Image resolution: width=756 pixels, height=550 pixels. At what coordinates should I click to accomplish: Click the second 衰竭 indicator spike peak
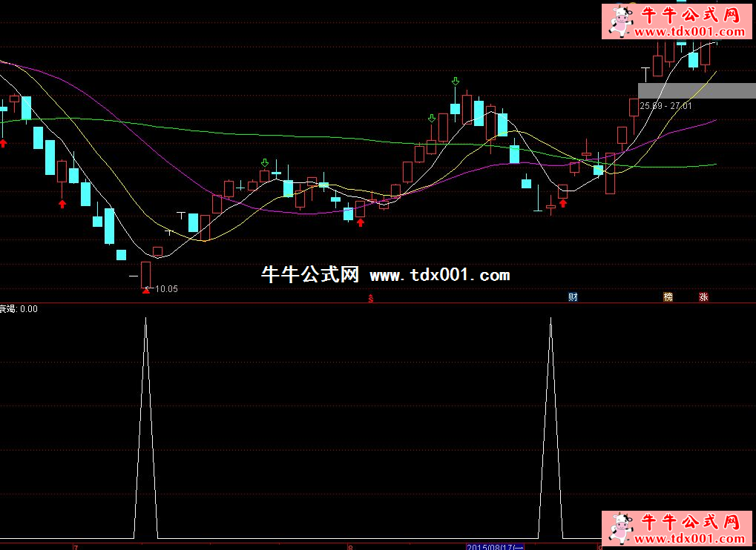[551, 319]
